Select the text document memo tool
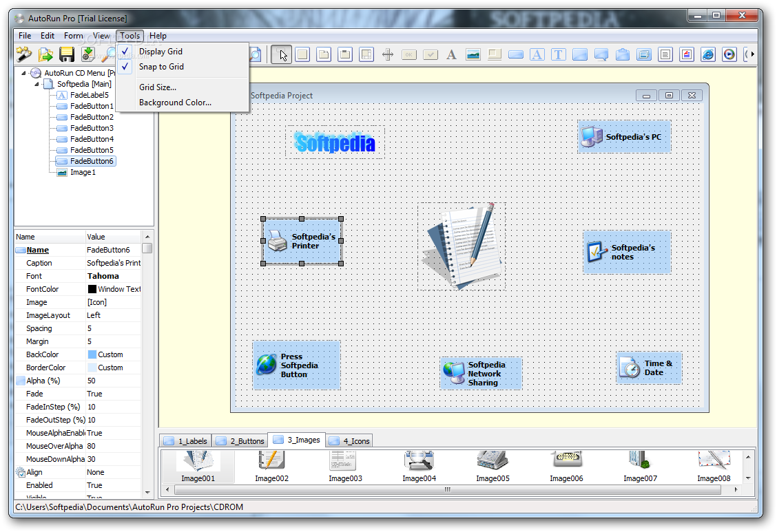The height and width of the screenshot is (532, 777). click(x=665, y=54)
